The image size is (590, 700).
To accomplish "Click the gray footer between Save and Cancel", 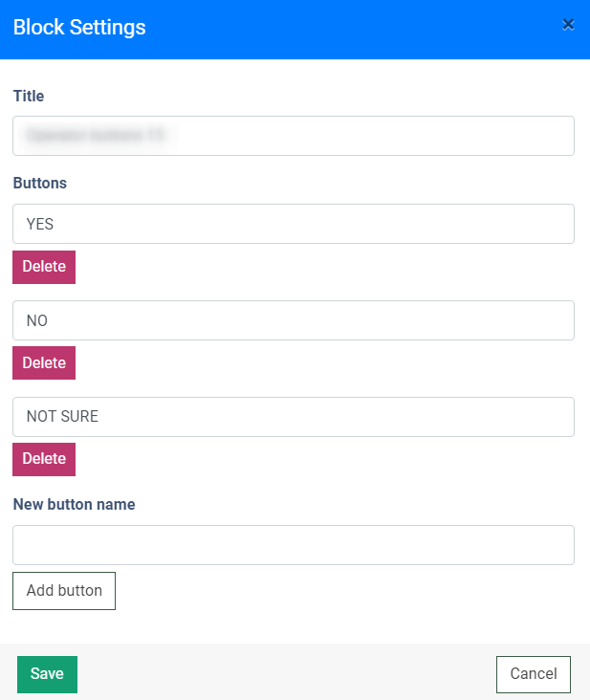I will (287, 674).
